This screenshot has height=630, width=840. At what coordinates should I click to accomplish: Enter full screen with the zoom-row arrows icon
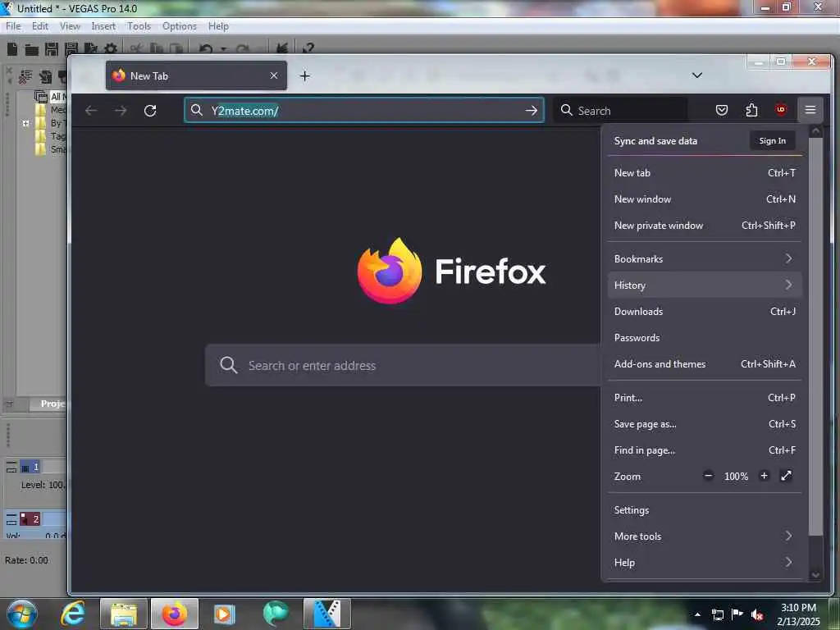click(x=786, y=476)
